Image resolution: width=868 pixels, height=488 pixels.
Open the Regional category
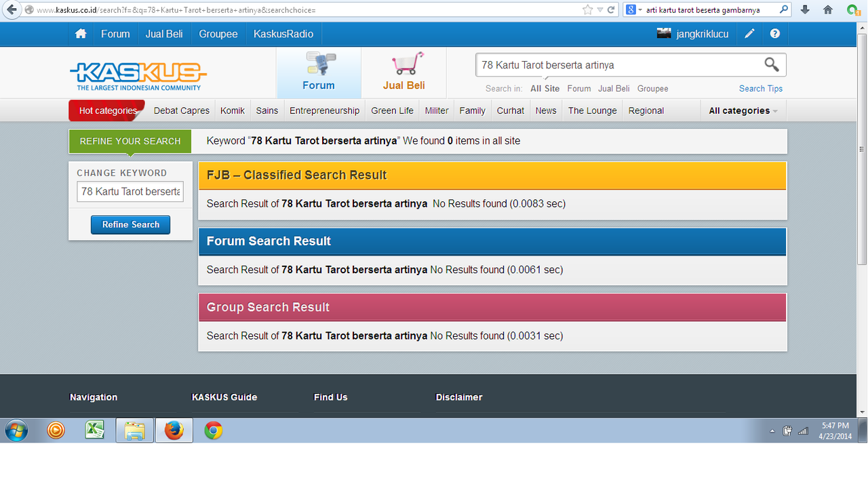(646, 110)
